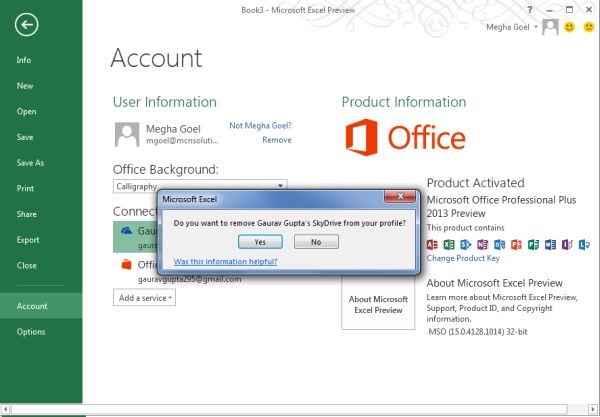Click the Word product icon
Viewport: 600px width, 417px height.
click(550, 244)
